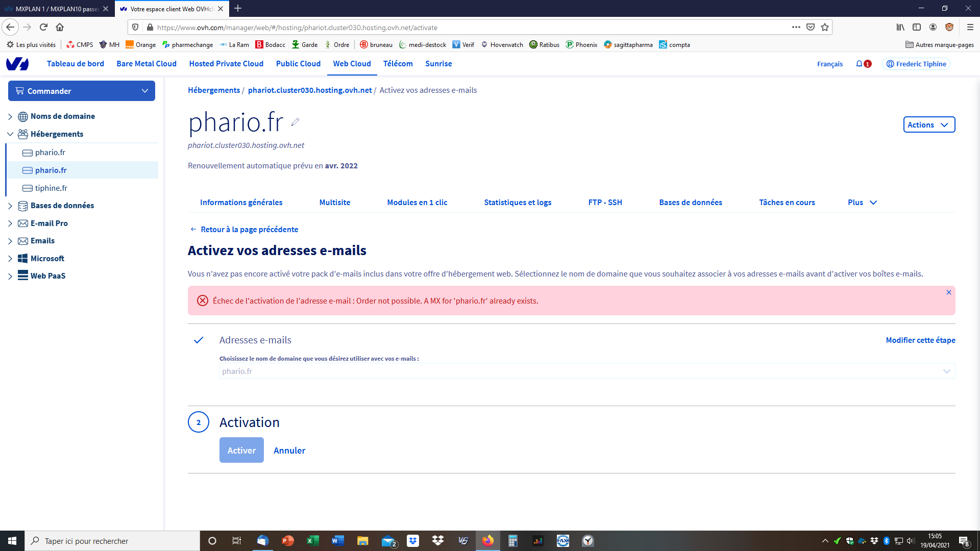Dismiss the red error alert banner
Image resolution: width=980 pixels, height=551 pixels.
point(948,292)
